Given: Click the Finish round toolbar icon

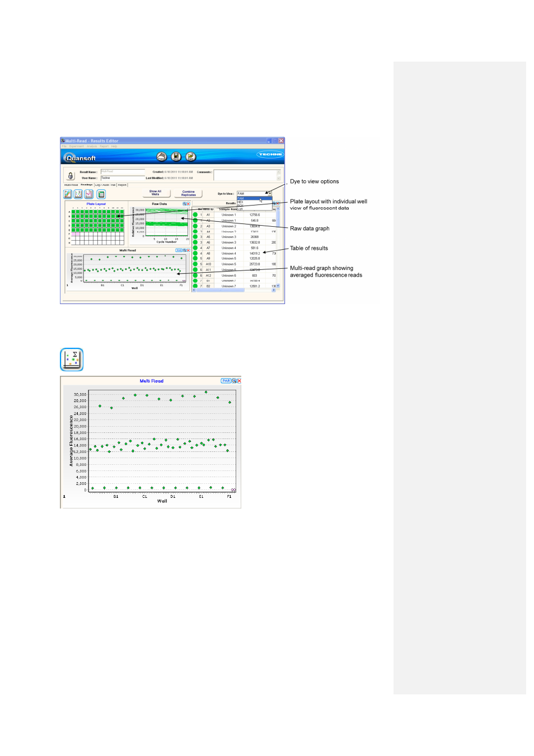Looking at the screenshot, I should pyautogui.click(x=162, y=157).
